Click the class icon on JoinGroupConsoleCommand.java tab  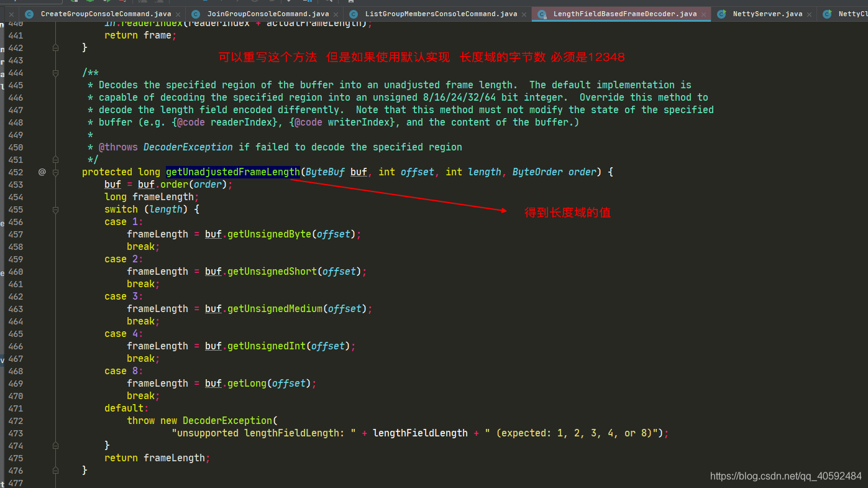196,14
